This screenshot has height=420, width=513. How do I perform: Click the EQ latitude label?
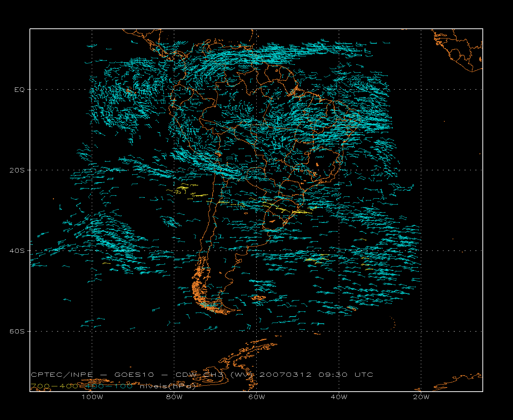point(19,90)
